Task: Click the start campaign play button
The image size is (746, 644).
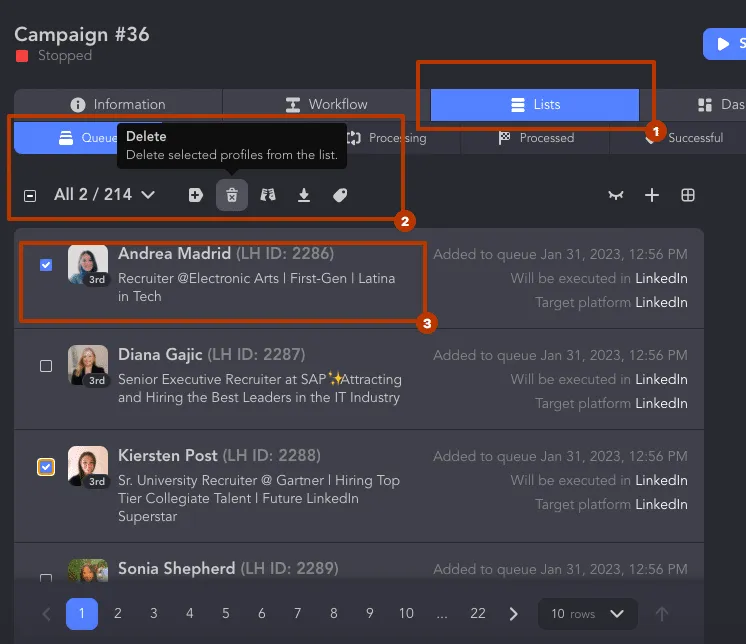Action: tap(725, 44)
